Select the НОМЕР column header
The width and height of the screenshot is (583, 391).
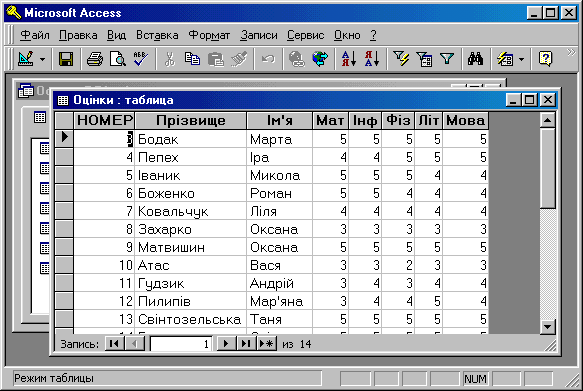coord(104,120)
